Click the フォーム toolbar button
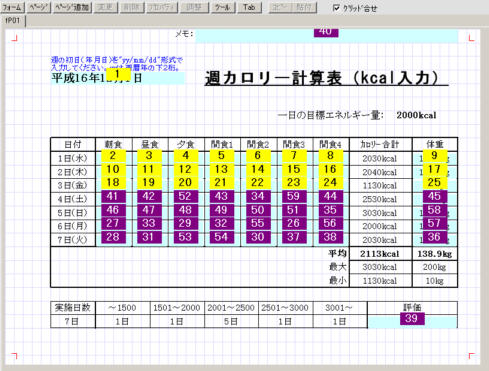The height and width of the screenshot is (371, 489). [12, 7]
